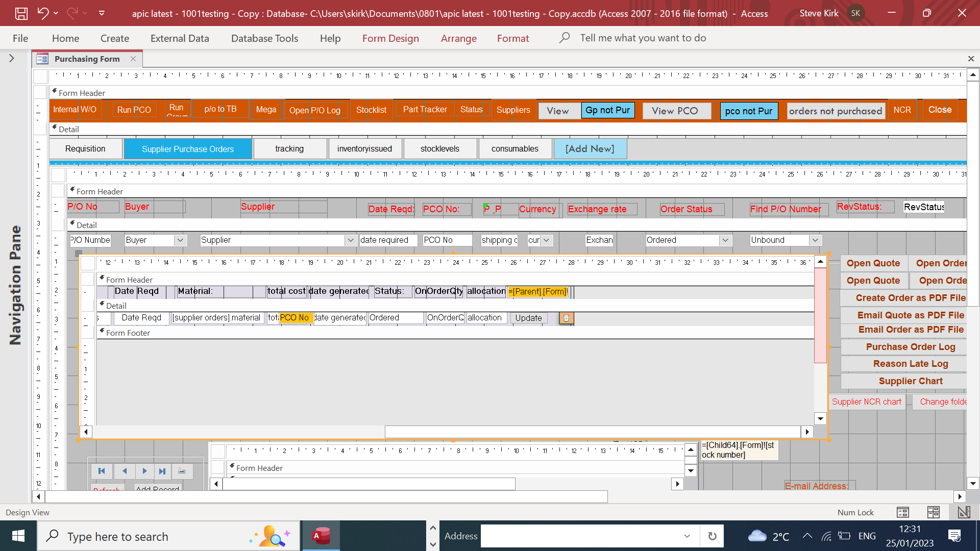The image size is (980, 551).
Task: Customize the Quick Access Toolbar
Action: pos(102,13)
